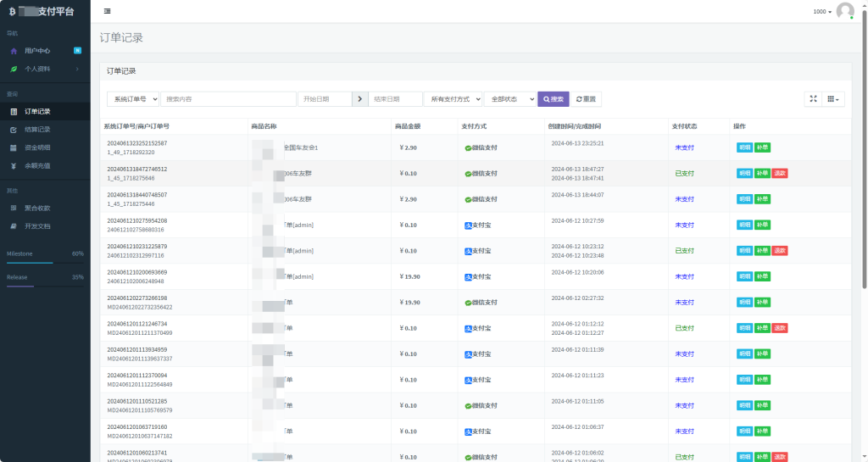Click the 用户中心 home icon in sidebar

[x=14, y=51]
